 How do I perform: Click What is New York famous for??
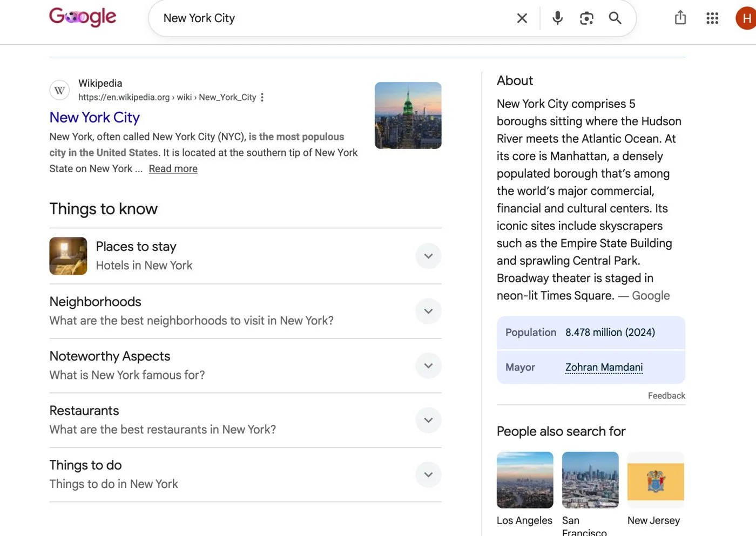pyautogui.click(x=127, y=375)
